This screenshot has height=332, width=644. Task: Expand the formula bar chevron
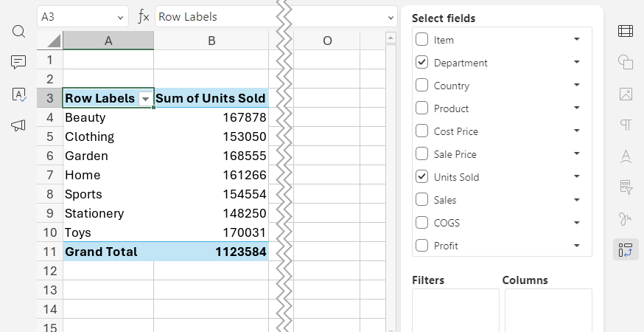pyautogui.click(x=391, y=17)
